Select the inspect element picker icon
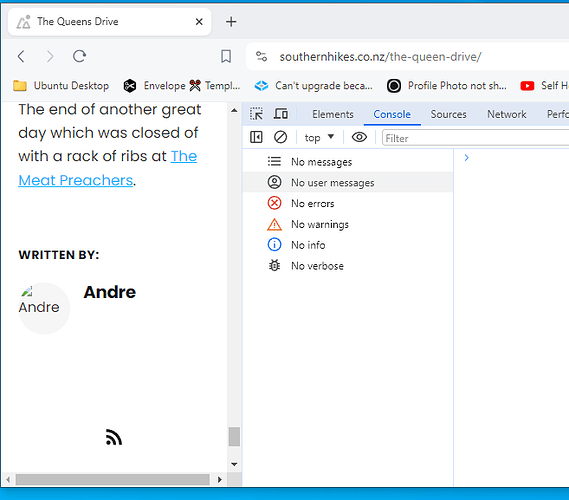The height and width of the screenshot is (500, 569). [x=257, y=114]
